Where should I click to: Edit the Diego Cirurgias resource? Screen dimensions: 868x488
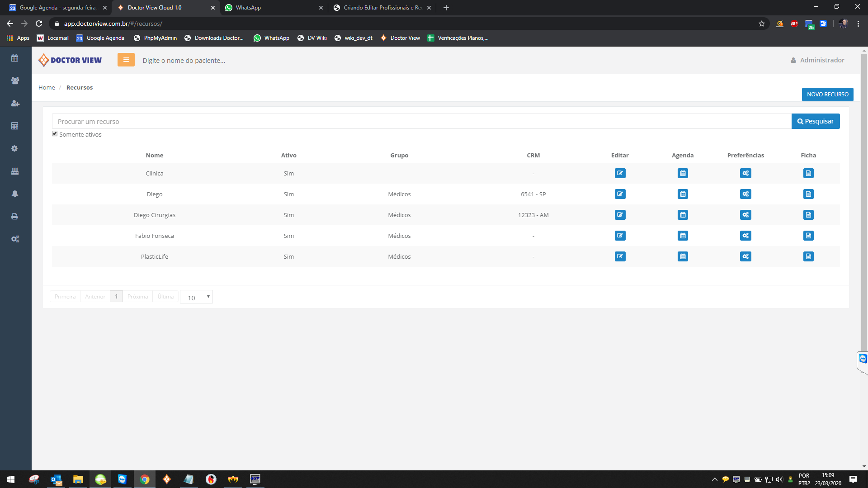(620, 215)
